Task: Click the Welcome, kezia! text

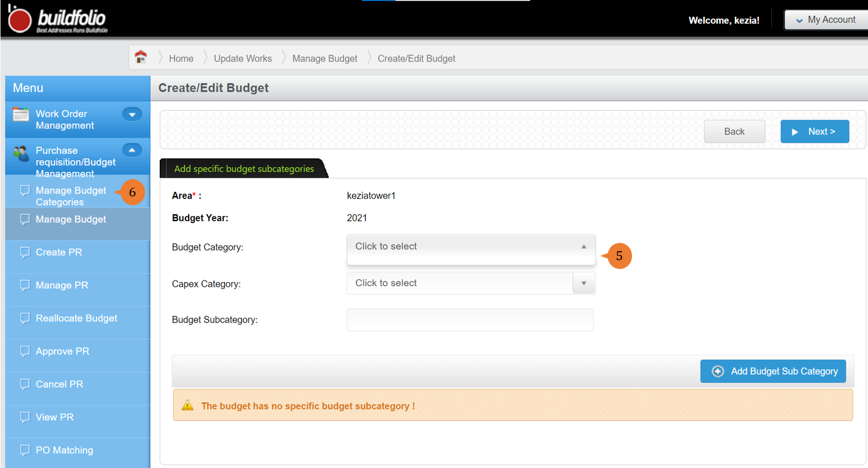Action: [x=724, y=20]
